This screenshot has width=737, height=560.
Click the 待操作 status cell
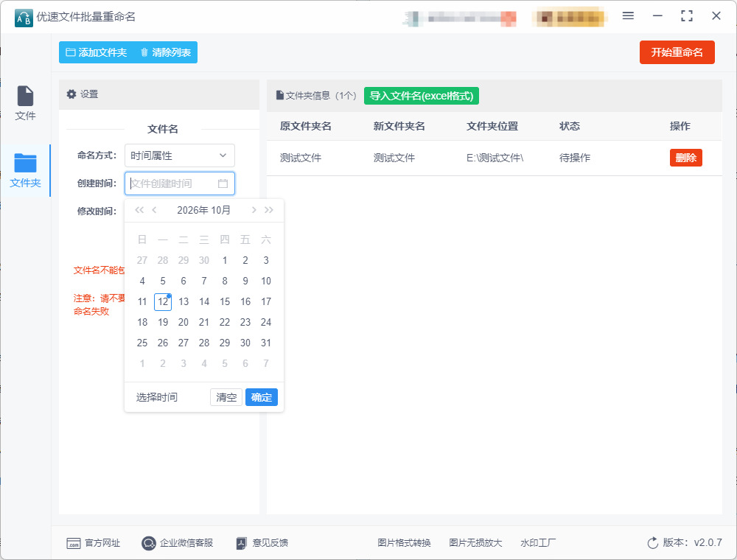pos(575,158)
